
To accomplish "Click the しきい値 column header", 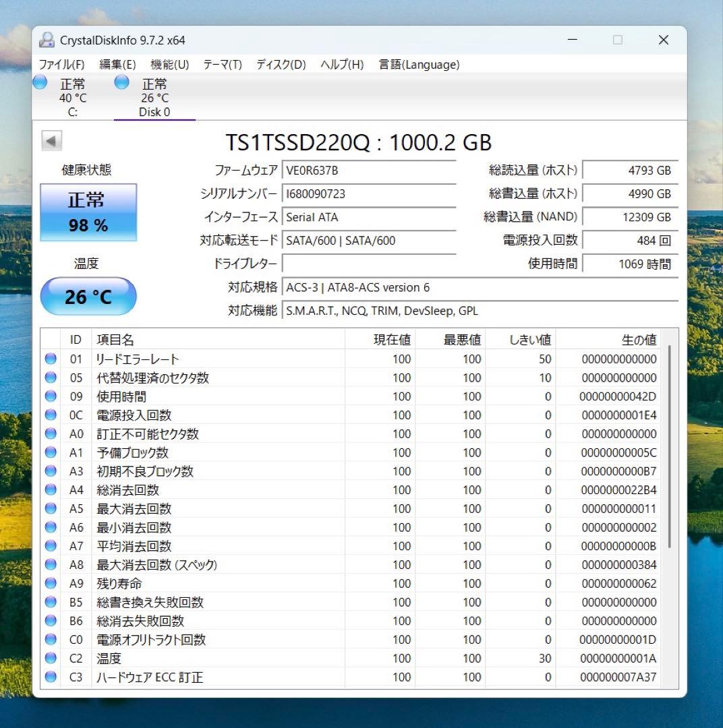I will coord(521,339).
